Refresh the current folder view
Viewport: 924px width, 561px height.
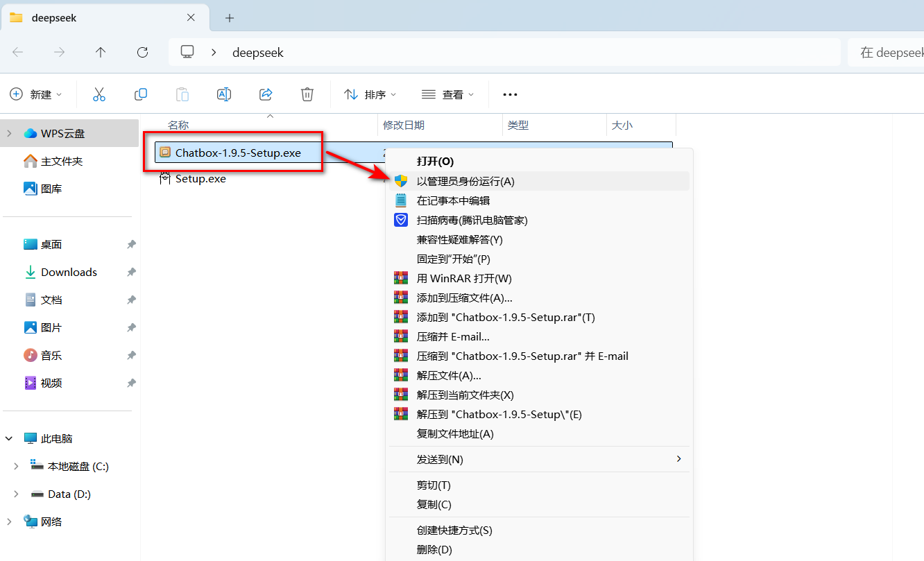(x=143, y=52)
